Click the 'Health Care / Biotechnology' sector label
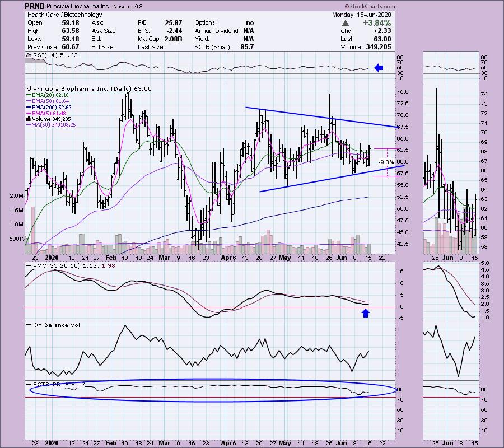Image resolution: width=504 pixels, height=448 pixels. [x=64, y=15]
